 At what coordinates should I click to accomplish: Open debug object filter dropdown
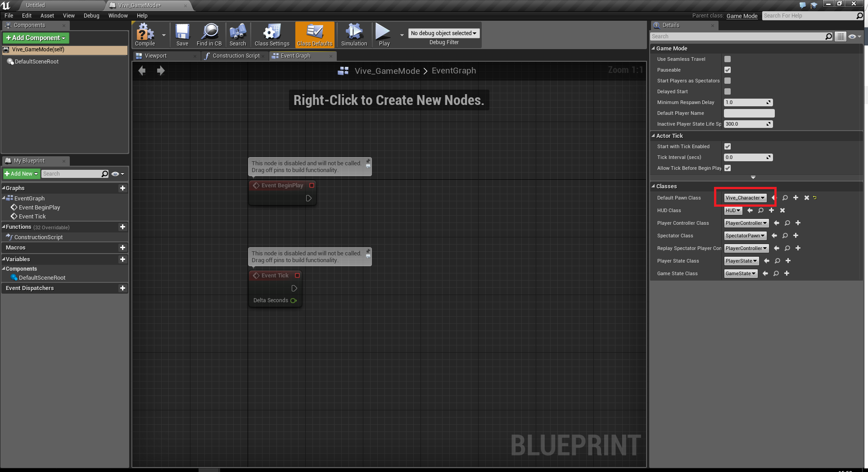[x=444, y=33]
